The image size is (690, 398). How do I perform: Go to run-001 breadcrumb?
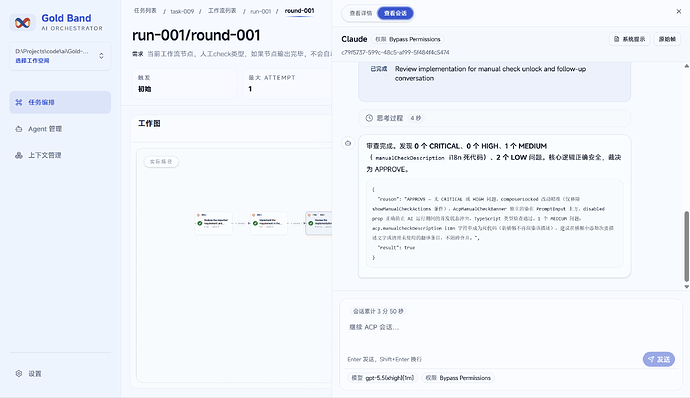(x=261, y=11)
